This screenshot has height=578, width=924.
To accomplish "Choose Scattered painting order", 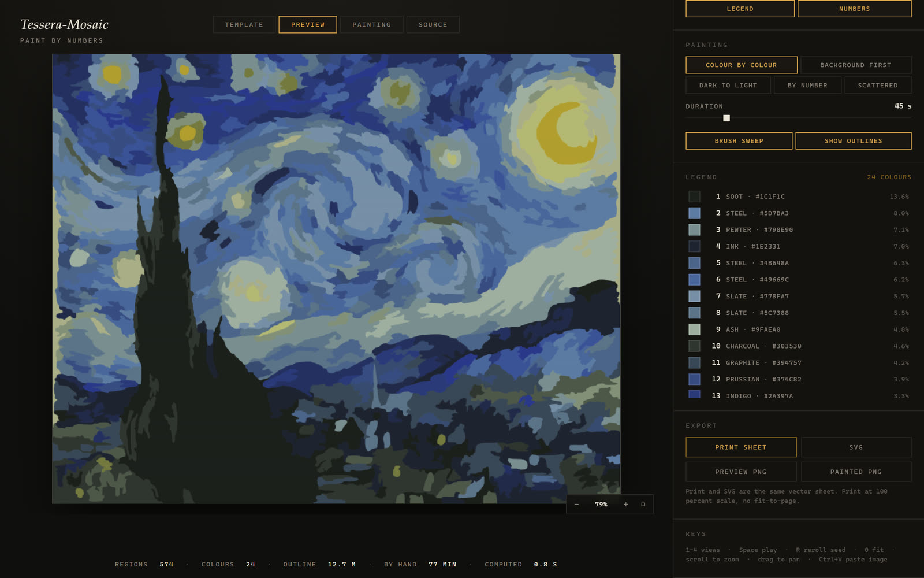I will (x=877, y=86).
